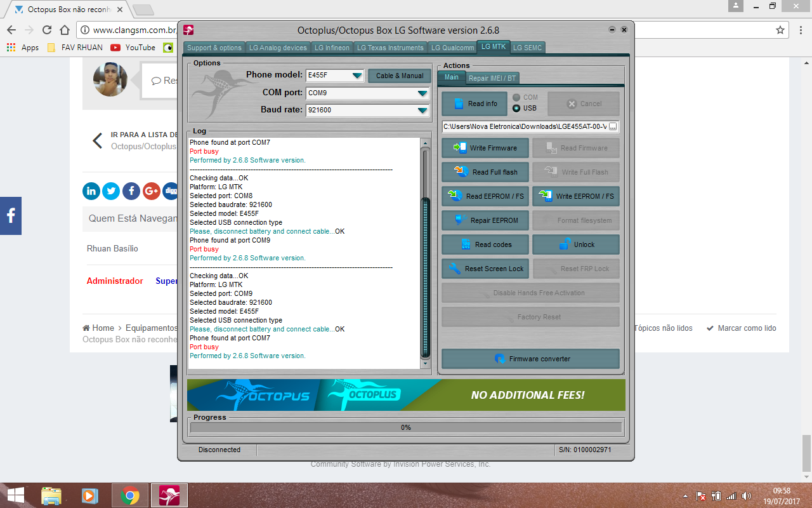
Task: Share page via round Facebook icon
Action: (x=131, y=190)
